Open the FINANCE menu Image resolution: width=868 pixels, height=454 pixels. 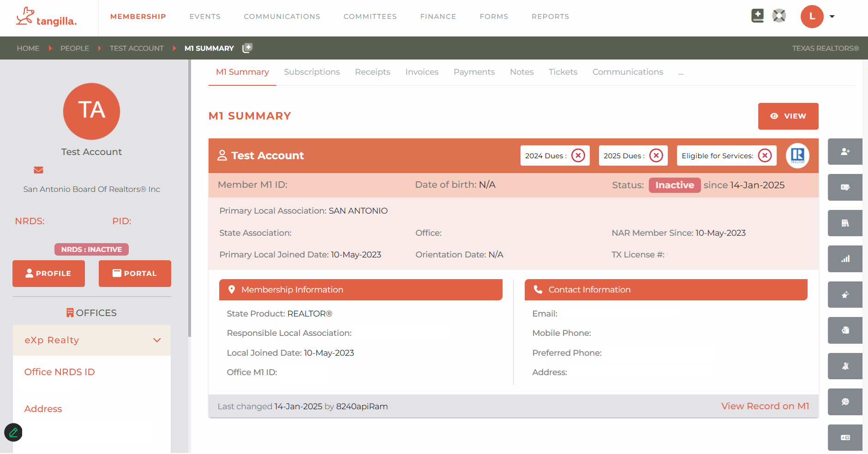(x=438, y=17)
